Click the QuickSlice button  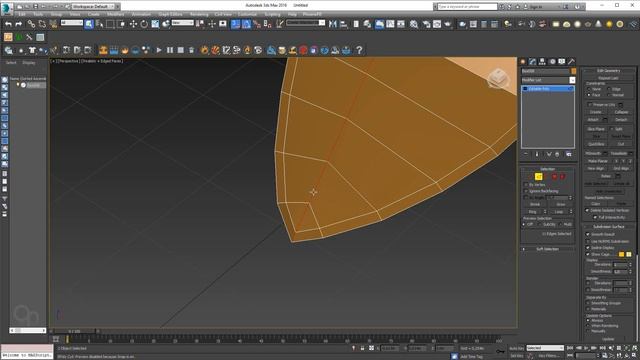click(596, 144)
